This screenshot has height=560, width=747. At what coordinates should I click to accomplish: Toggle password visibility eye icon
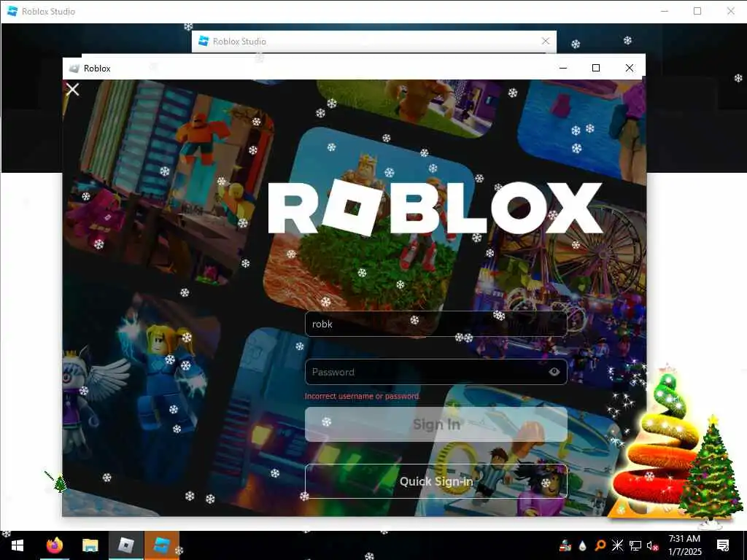tap(554, 372)
